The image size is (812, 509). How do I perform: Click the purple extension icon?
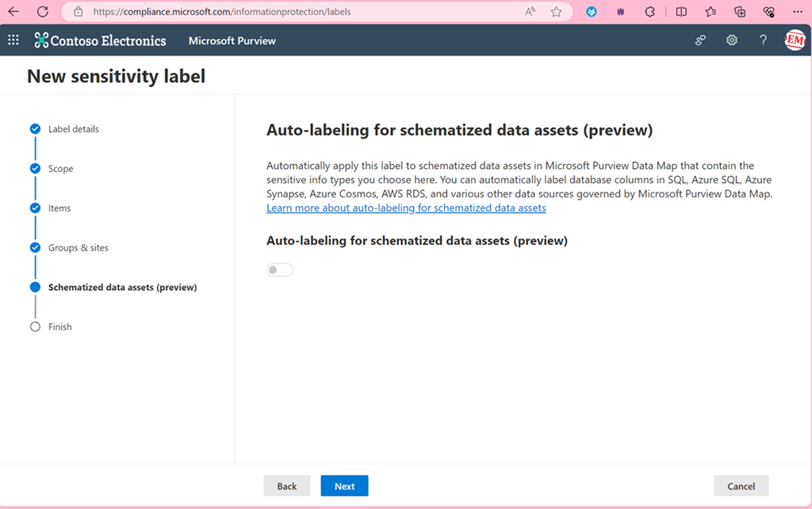(620, 11)
